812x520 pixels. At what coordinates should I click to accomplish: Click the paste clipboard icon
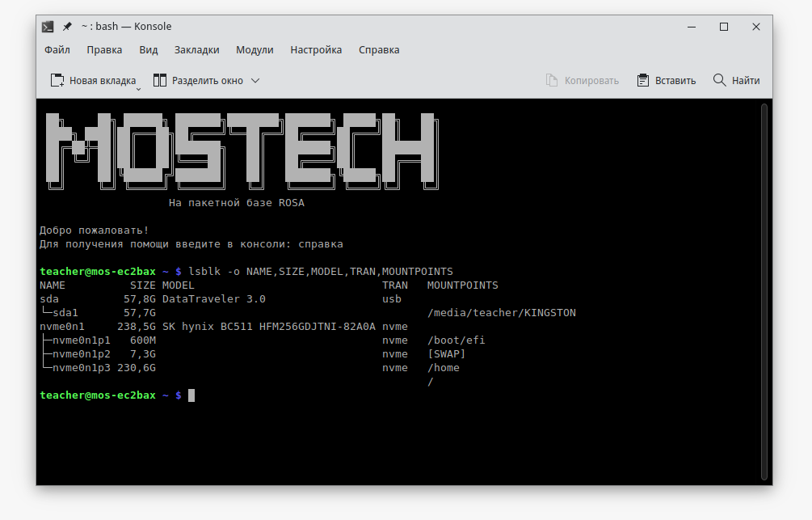(642, 80)
